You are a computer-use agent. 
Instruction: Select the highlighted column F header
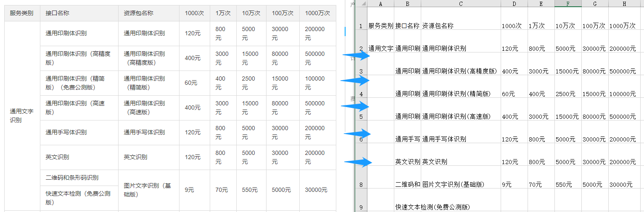568,3
